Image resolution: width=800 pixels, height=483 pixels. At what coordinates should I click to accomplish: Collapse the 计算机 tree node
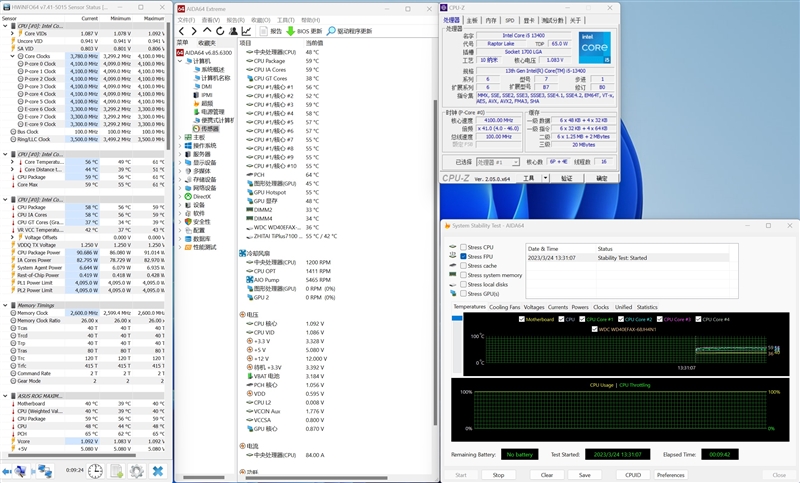tap(180, 61)
